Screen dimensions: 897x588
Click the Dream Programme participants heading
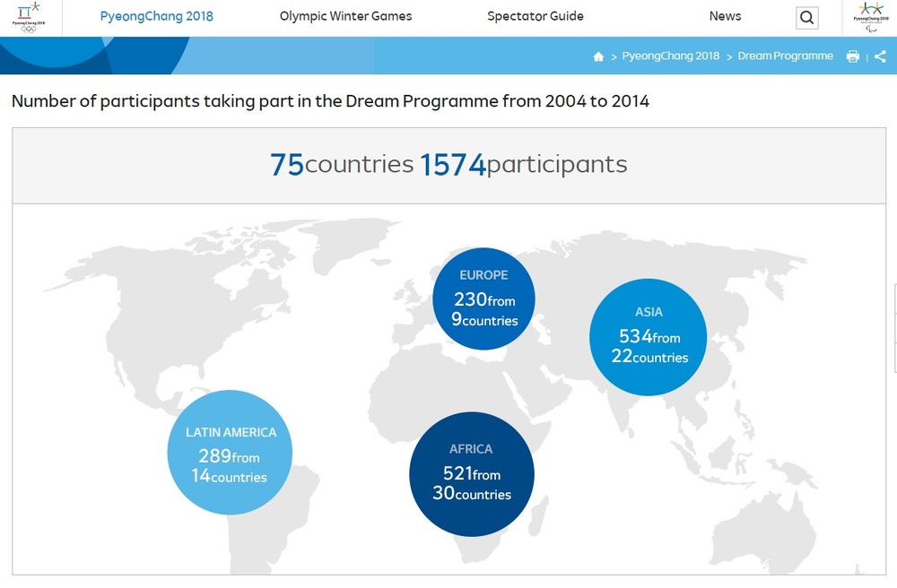point(330,101)
